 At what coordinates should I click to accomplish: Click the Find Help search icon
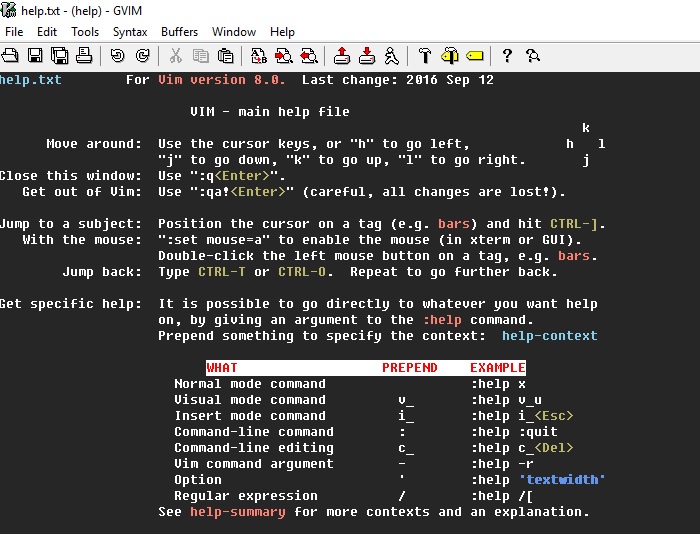[533, 56]
